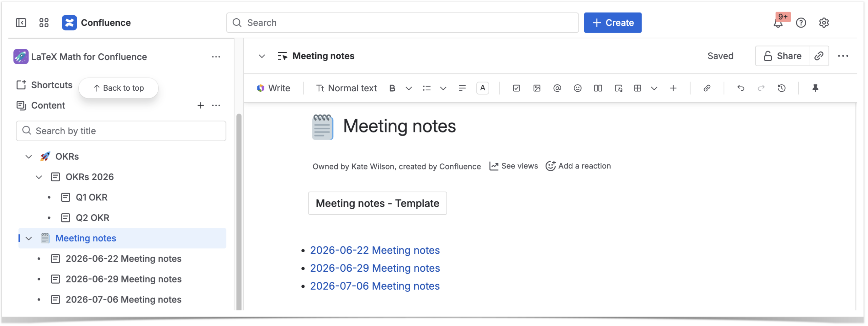Click the sidebar vertical scrollbar

[x=239, y=212]
